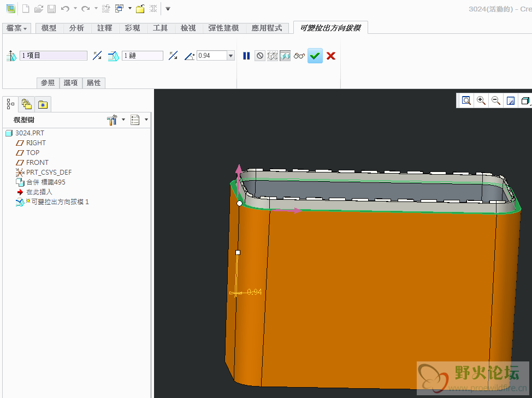Screen dimensions: 532x398
Task: Switch to the 彩現 ribbon tab
Action: (x=132, y=28)
